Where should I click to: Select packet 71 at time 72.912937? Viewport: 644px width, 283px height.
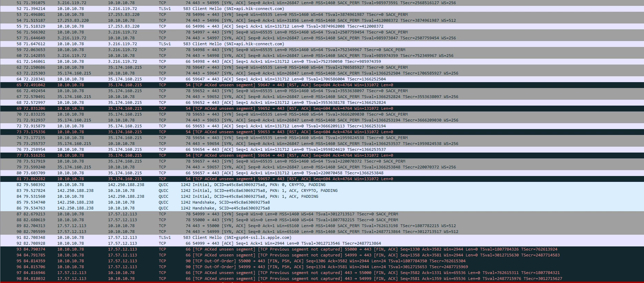coord(322,120)
